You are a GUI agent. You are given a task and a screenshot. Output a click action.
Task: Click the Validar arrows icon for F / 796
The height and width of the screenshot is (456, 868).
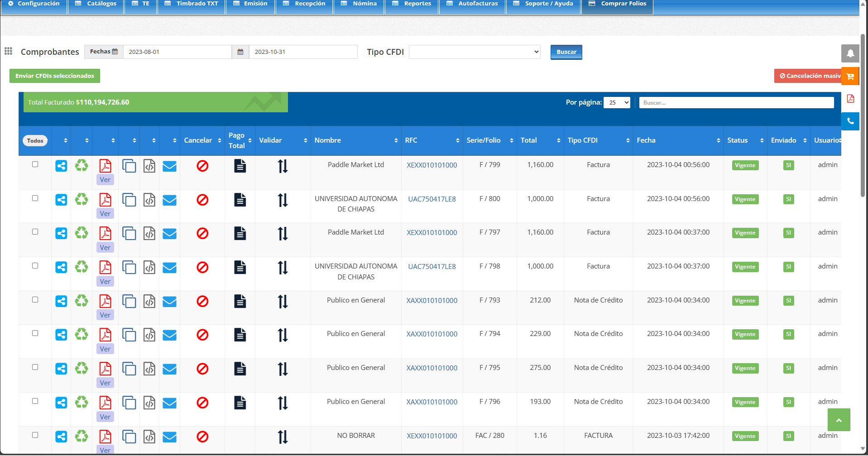[283, 403]
